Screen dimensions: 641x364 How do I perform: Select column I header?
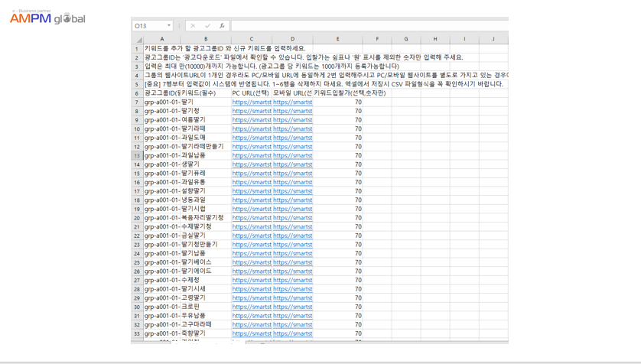464,39
